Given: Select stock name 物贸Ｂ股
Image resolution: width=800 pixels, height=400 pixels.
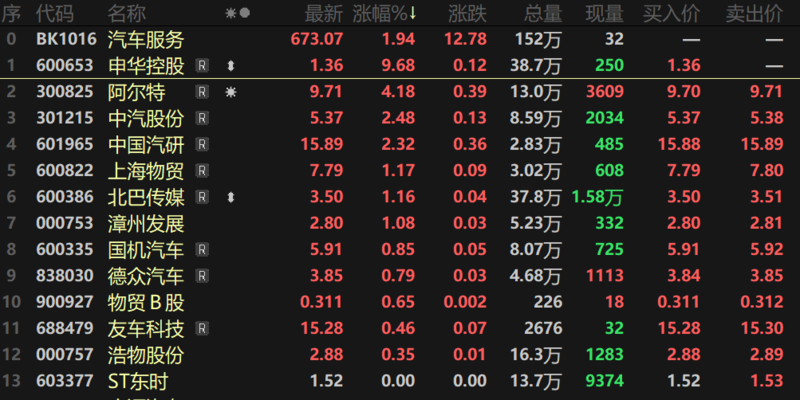Looking at the screenshot, I should [146, 303].
